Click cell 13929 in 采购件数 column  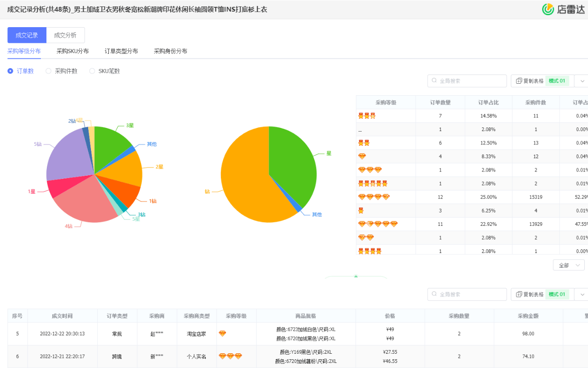pos(536,224)
